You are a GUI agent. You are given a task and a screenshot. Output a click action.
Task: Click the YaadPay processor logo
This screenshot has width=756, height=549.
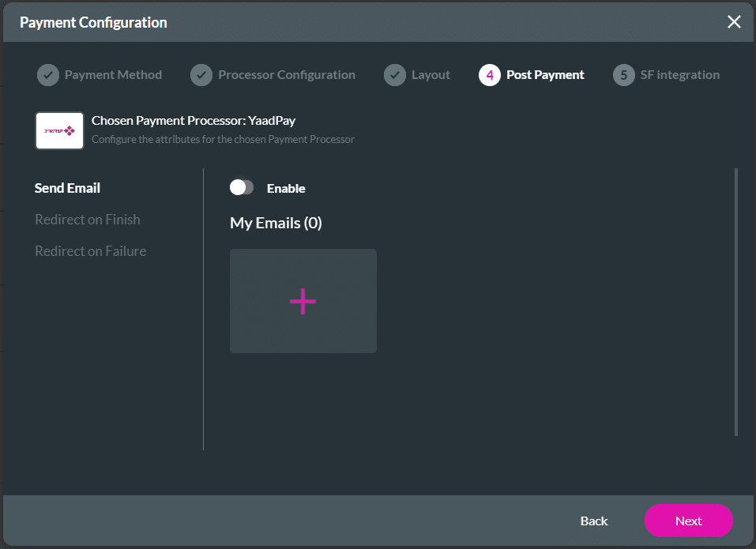(58, 130)
